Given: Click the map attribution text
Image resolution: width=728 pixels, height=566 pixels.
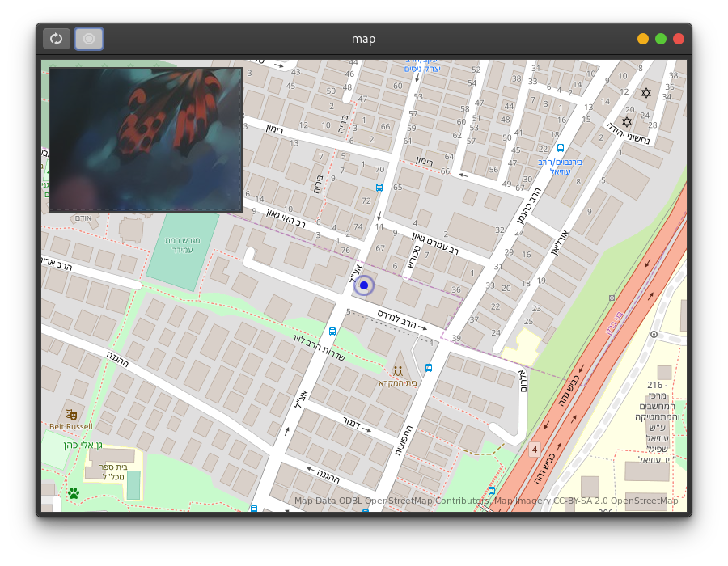Looking at the screenshot, I should 486,501.
